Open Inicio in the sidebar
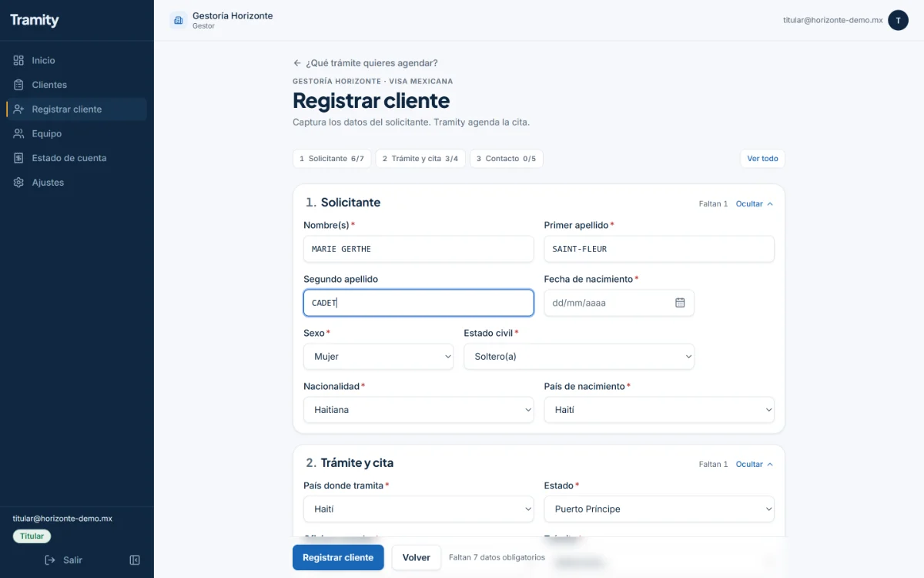This screenshot has height=578, width=924. pyautogui.click(x=76, y=60)
